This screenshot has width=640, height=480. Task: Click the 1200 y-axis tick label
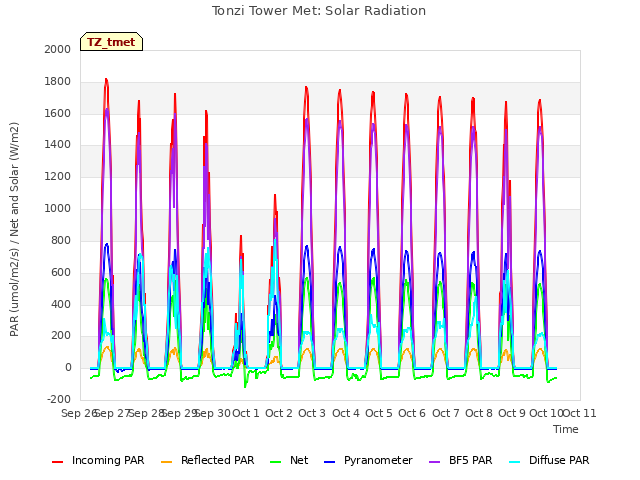[x=58, y=177]
